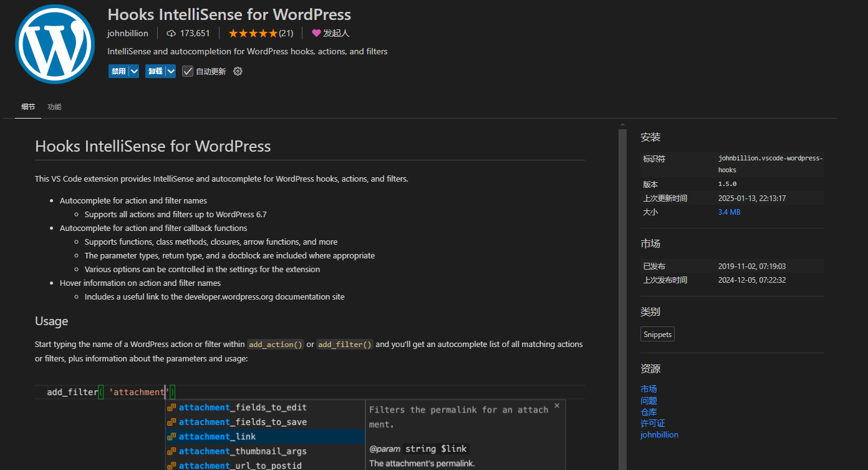Click the version value 1.5.0
The image size is (868, 470).
727,184
